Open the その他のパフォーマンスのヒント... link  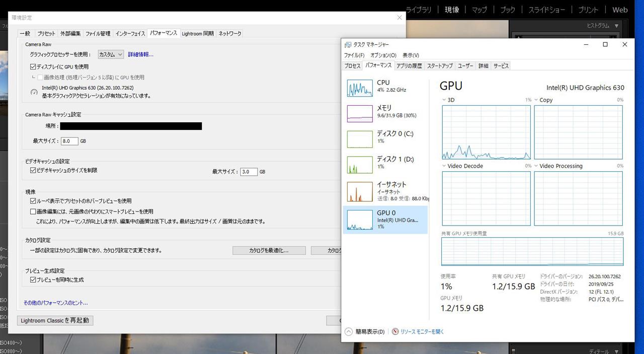55,303
